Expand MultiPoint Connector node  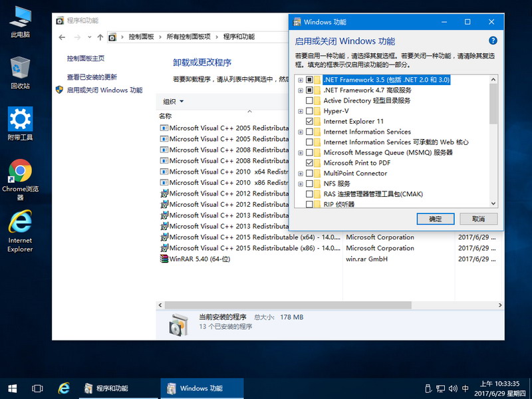pos(301,174)
